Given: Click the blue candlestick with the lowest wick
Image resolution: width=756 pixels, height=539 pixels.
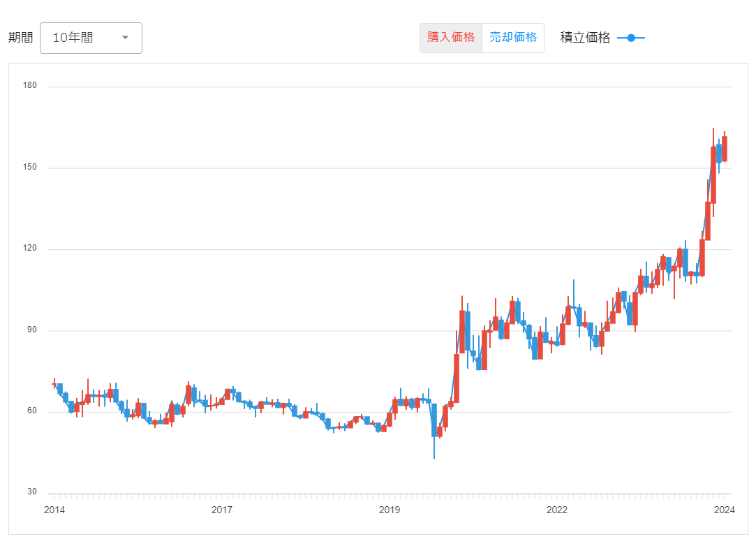Looking at the screenshot, I should pyautogui.click(x=434, y=420).
